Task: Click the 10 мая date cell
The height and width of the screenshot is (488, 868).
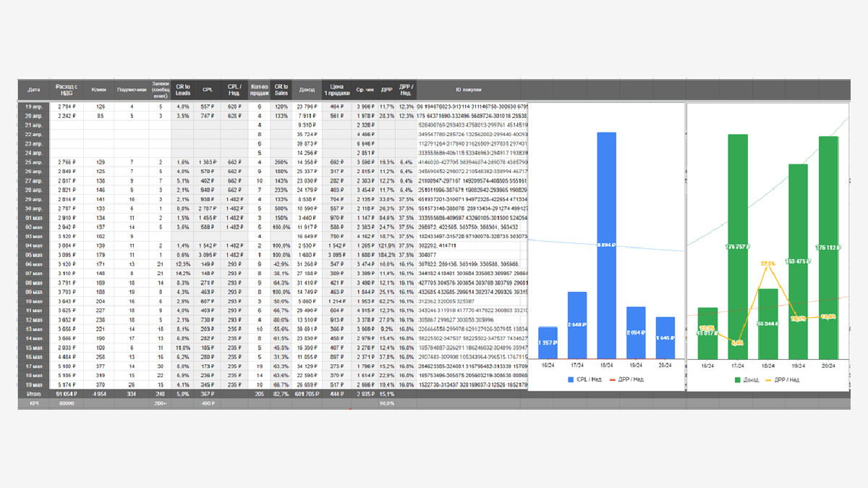Action: [x=34, y=301]
